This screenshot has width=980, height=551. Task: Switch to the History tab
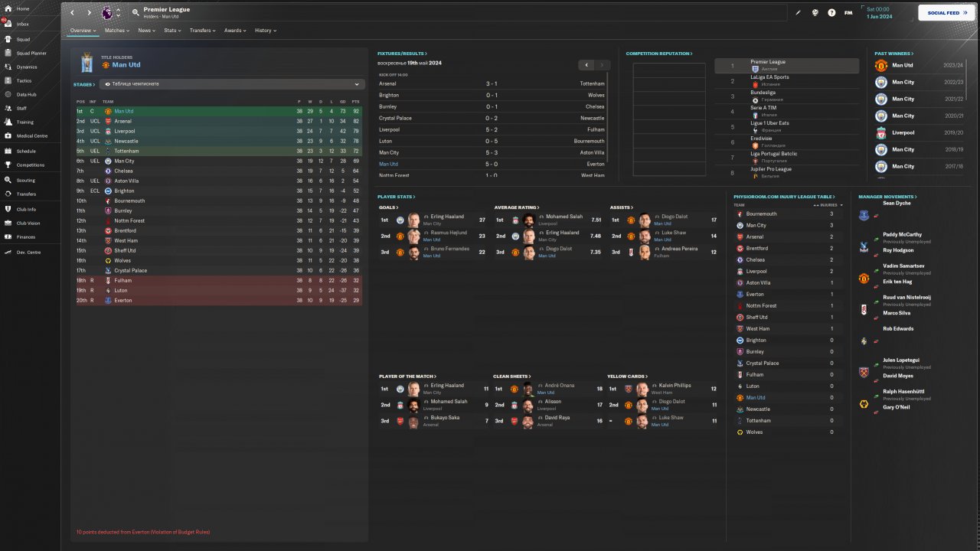pos(265,31)
